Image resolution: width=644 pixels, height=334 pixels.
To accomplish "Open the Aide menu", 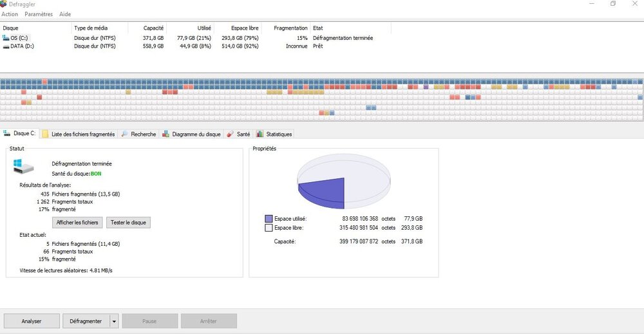I will pos(65,14).
